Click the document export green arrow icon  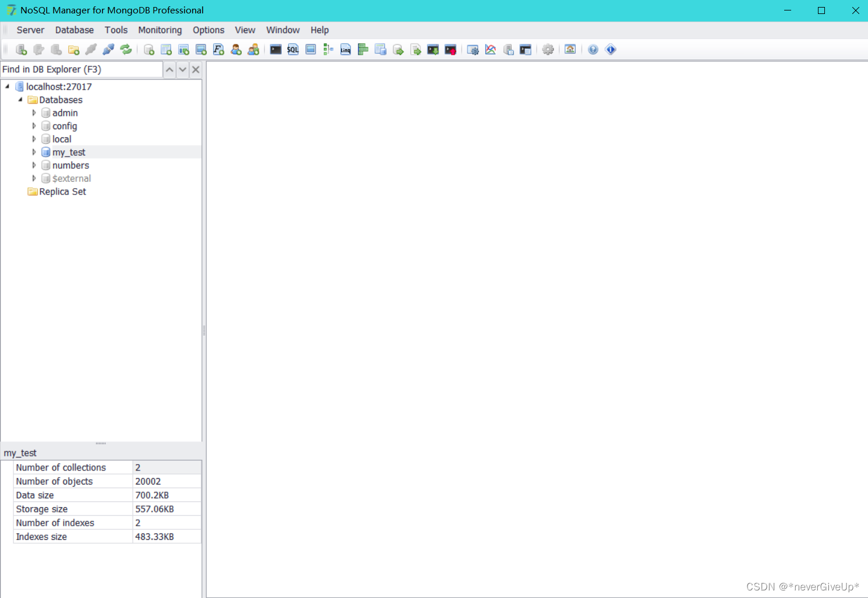click(416, 49)
